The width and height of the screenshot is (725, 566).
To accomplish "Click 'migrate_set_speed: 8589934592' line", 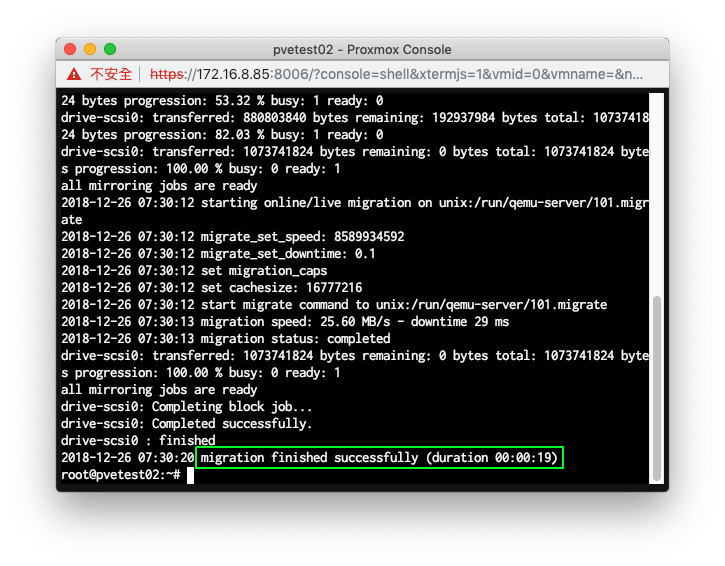I will 233,237.
